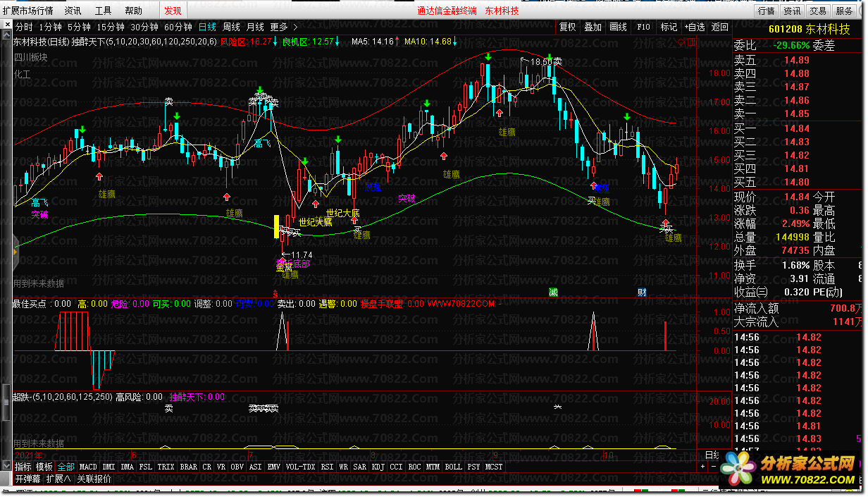Image resolution: width=868 pixels, height=497 pixels.
Task: Click the 返回 back button
Action: (x=719, y=27)
